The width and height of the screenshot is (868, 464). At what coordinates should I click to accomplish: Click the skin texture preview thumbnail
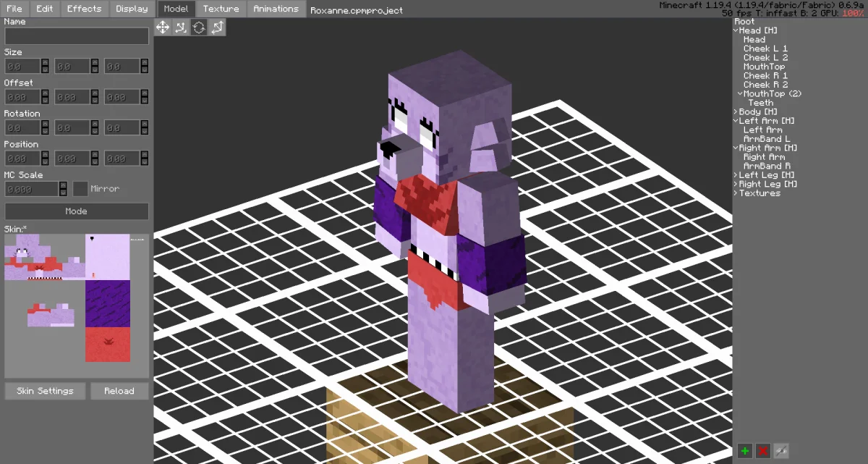pyautogui.click(x=77, y=305)
